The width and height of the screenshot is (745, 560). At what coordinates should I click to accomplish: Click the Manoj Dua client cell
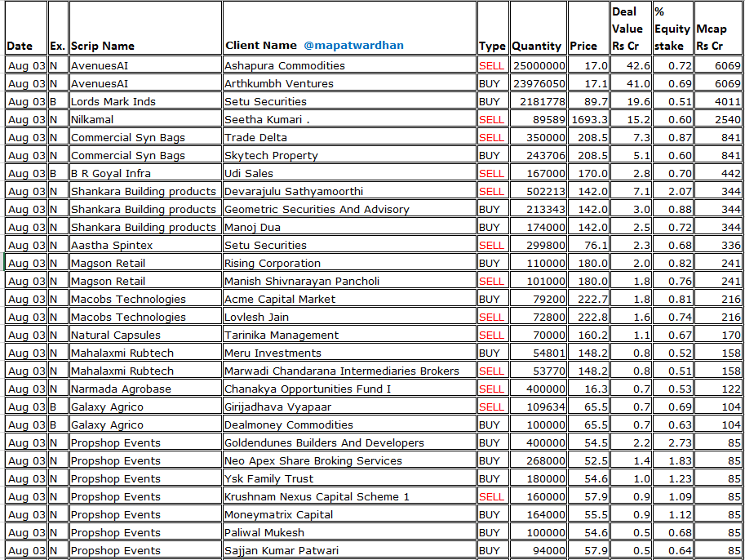coord(349,227)
